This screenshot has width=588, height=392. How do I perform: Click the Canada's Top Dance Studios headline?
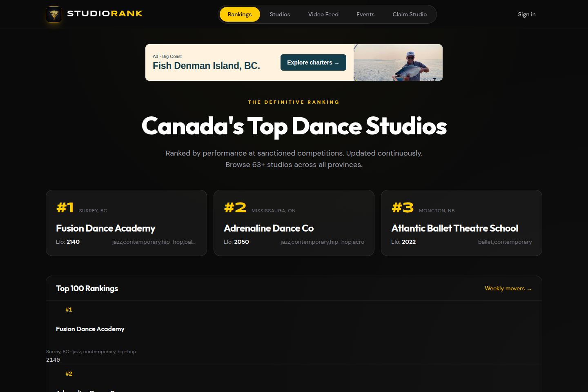(294, 126)
